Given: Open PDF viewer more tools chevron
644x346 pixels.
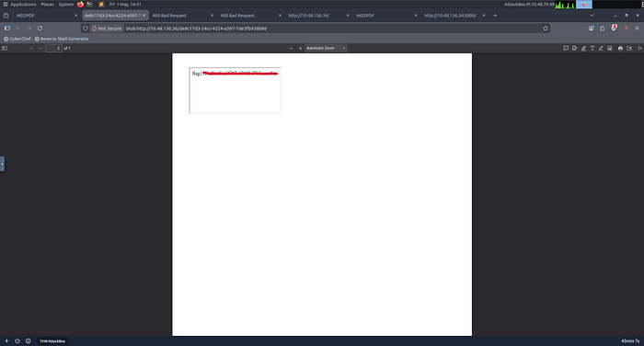Looking at the screenshot, I should pyautogui.click(x=639, y=48).
